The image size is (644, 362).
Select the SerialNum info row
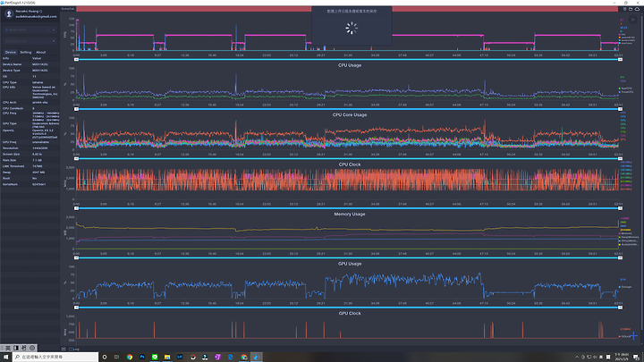click(x=30, y=185)
